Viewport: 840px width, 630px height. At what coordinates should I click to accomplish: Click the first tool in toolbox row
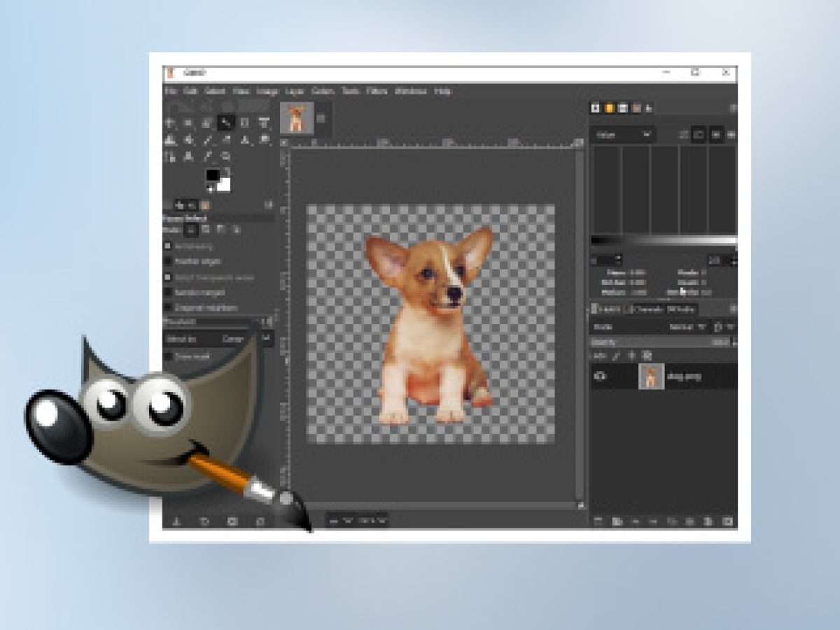(x=170, y=123)
